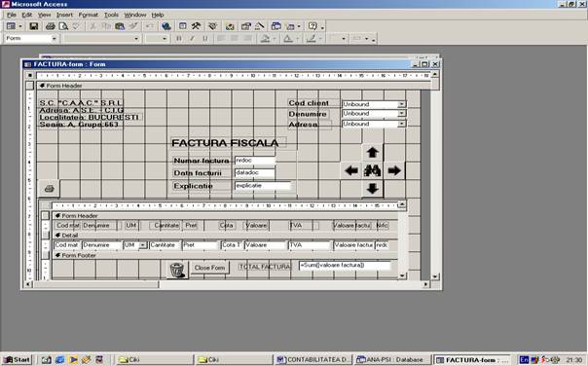
Task: Select the nrdoc text field
Action: pyautogui.click(x=255, y=161)
